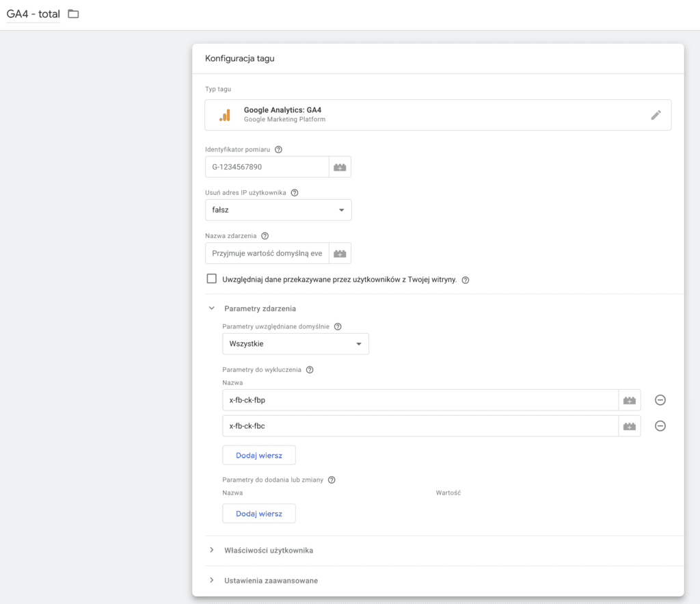Open variable picker for x-fb-ck-fbc row
Screen dimensions: 700x604
point(630,426)
